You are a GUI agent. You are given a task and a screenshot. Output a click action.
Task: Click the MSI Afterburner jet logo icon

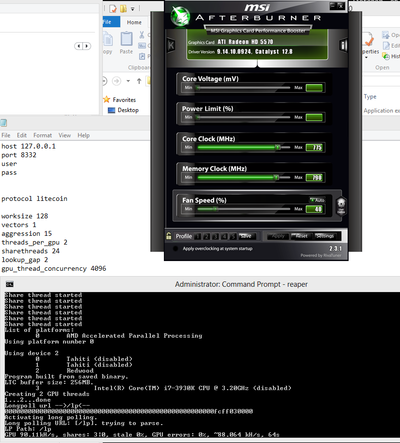(180, 16)
